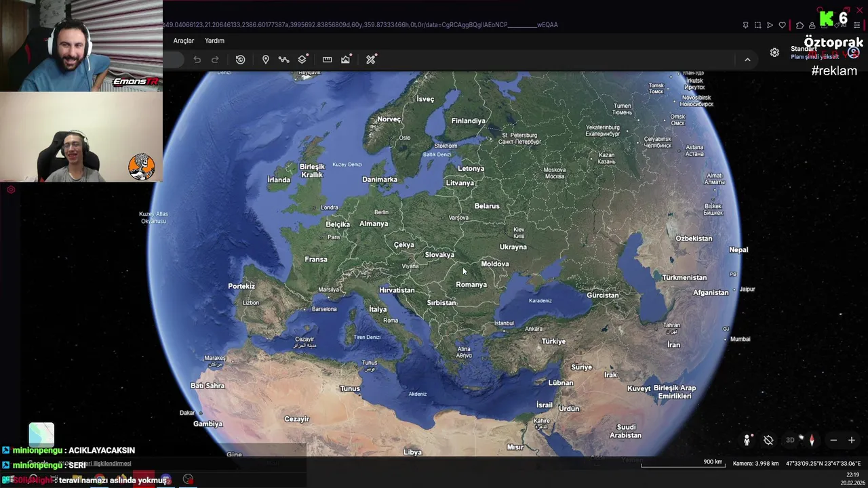Select the draw path tool
This screenshot has height=488, width=868.
[x=284, y=60]
